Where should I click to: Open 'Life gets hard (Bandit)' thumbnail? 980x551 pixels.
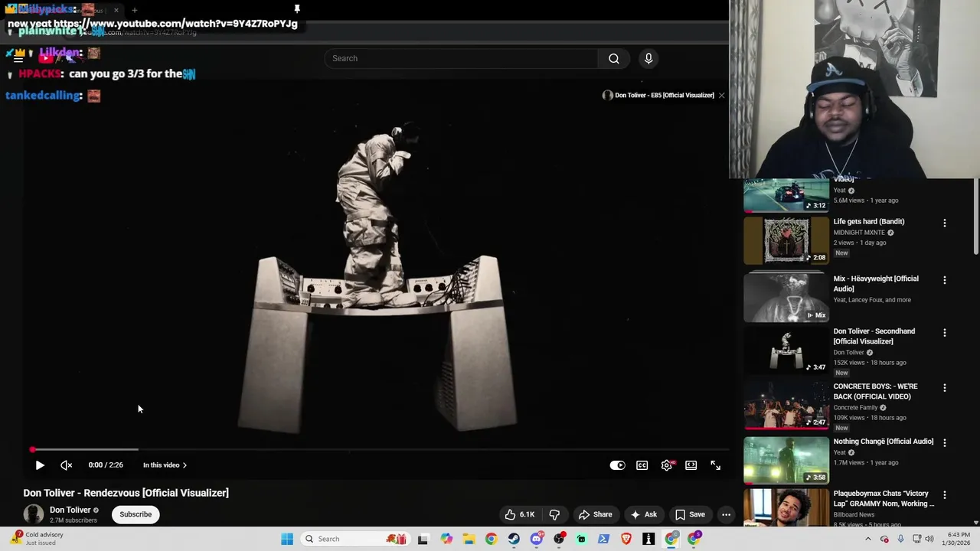[786, 240]
